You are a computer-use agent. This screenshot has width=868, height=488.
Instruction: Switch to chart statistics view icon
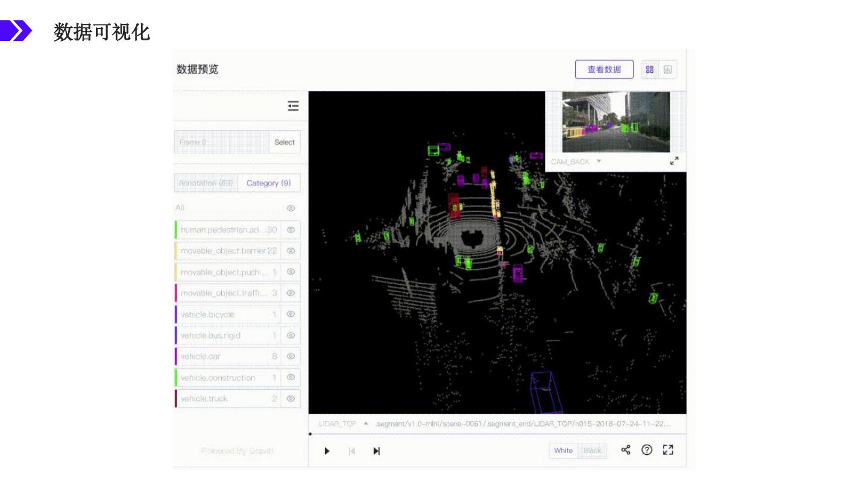click(x=667, y=69)
